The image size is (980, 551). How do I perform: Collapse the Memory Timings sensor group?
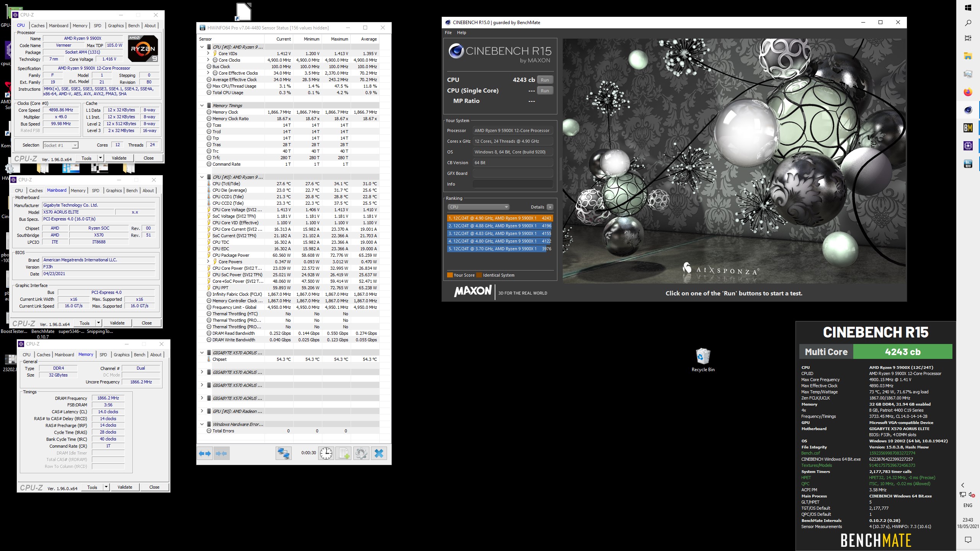[x=202, y=106]
